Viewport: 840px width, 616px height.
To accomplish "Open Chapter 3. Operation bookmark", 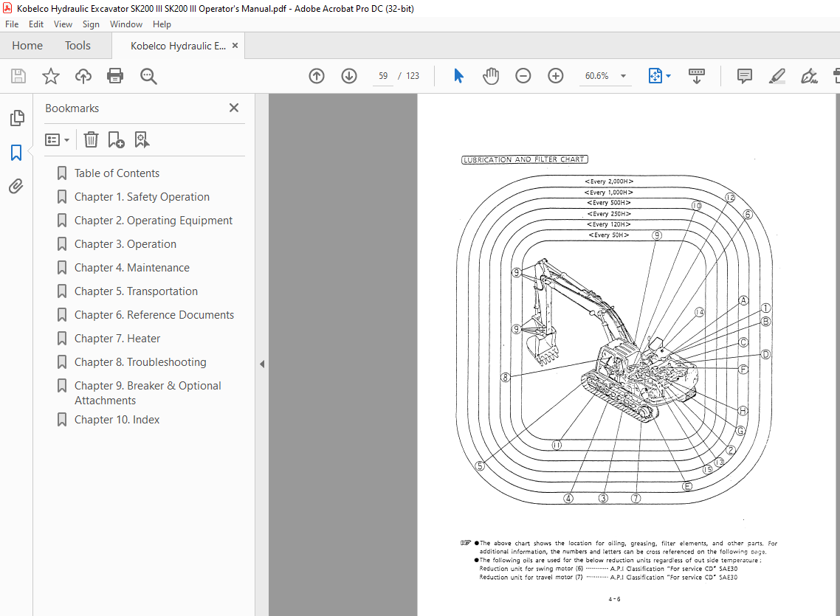I will [x=125, y=244].
